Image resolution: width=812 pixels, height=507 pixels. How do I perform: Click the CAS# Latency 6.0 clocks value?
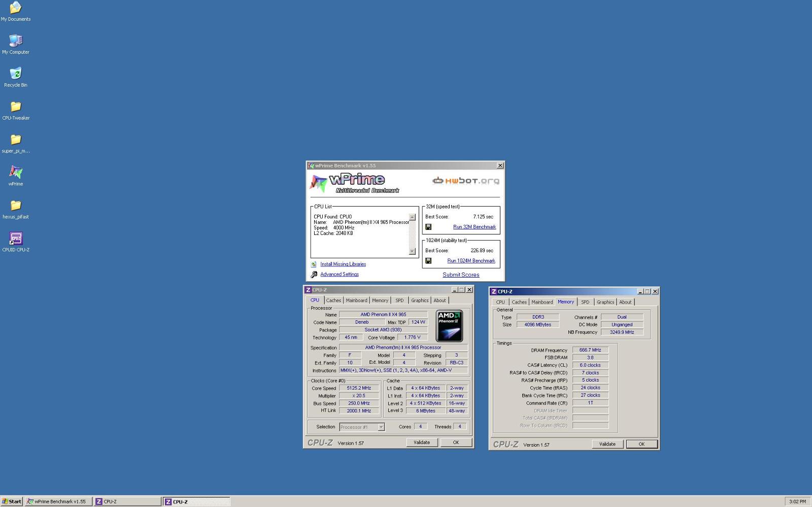pyautogui.click(x=590, y=365)
